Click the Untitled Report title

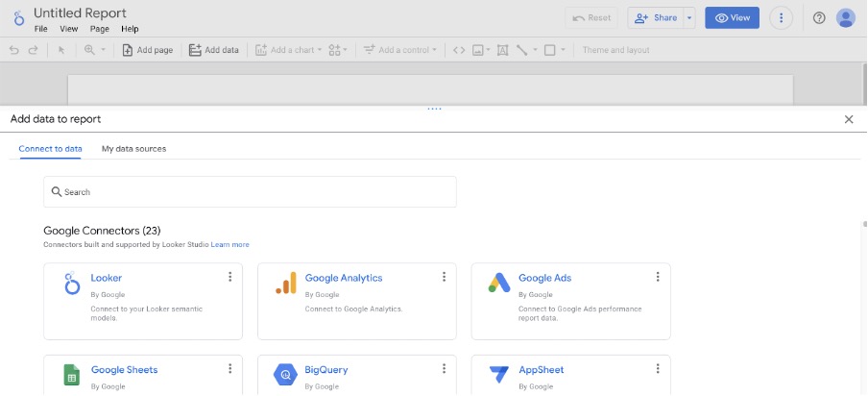point(80,12)
